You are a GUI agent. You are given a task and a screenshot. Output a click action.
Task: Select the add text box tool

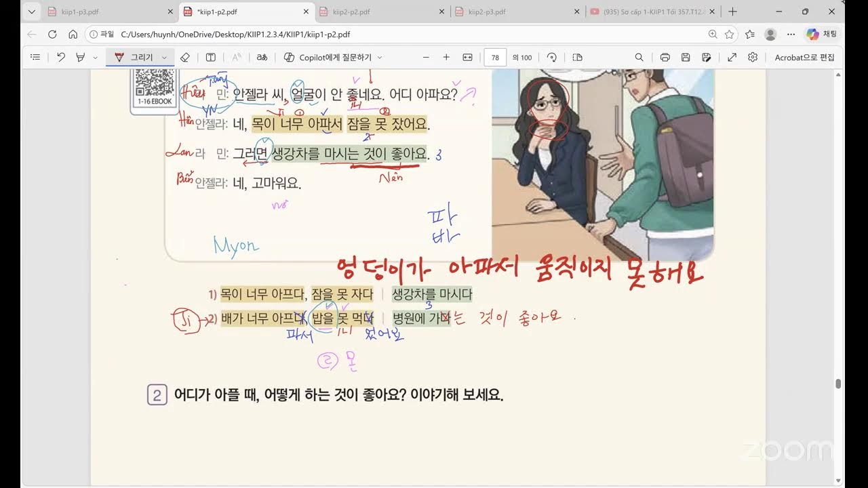point(211,58)
